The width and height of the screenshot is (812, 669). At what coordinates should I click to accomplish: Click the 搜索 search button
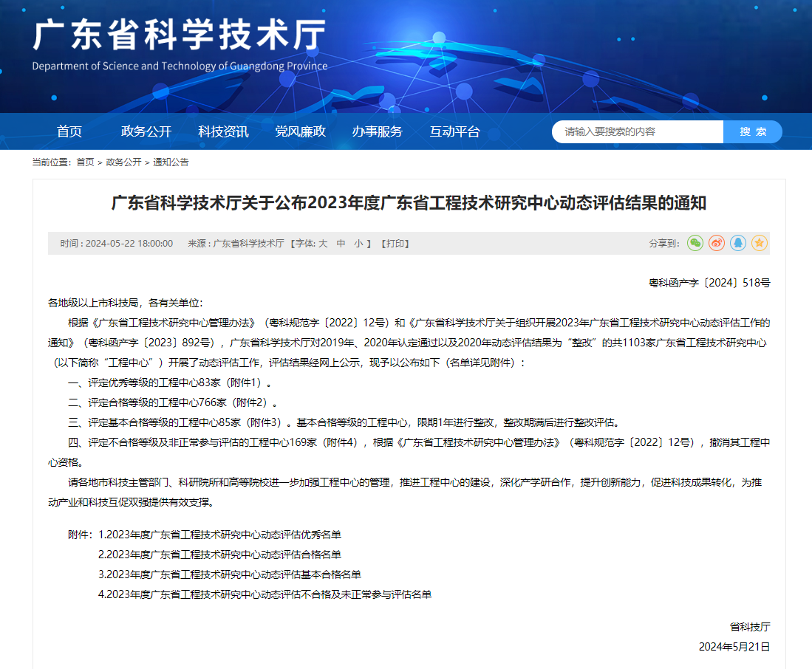(752, 131)
